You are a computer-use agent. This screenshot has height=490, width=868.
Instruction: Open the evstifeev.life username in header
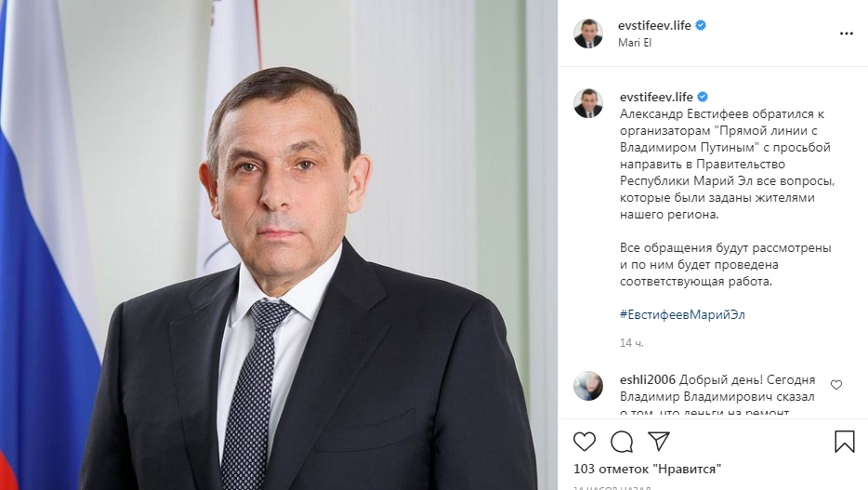(654, 25)
